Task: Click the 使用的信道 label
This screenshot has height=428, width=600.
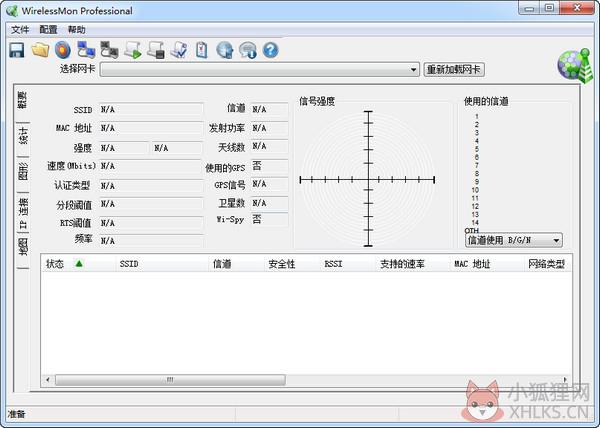Action: (x=486, y=101)
